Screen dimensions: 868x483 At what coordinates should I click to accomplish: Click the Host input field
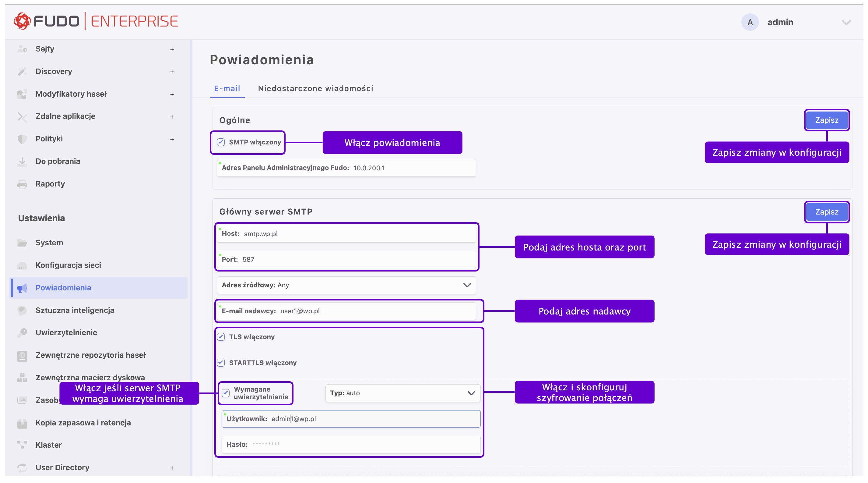click(x=357, y=234)
